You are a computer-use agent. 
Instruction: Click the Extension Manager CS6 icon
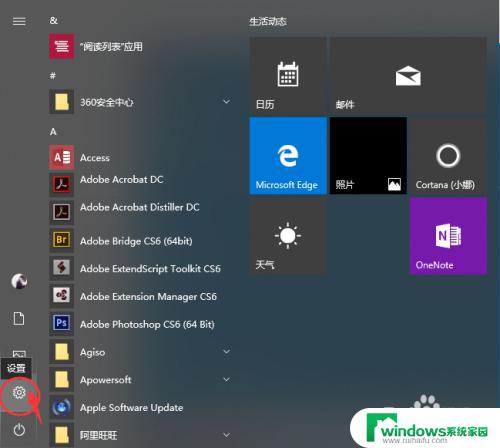[x=62, y=295]
